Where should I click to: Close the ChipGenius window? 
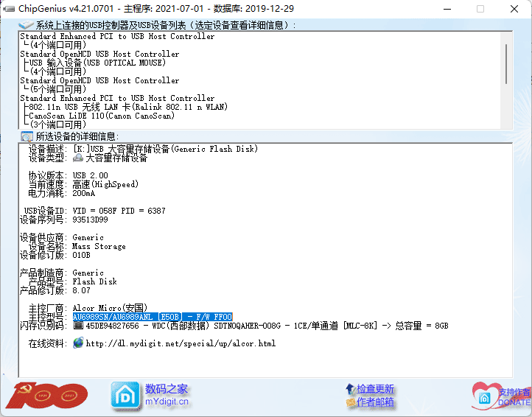tap(514, 9)
